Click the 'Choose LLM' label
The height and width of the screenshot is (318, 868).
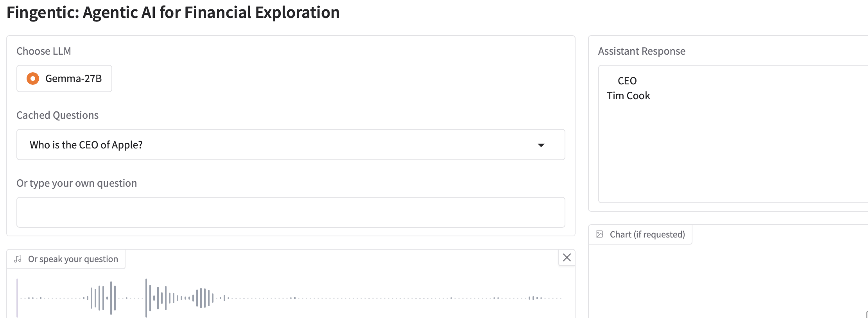coord(43,51)
